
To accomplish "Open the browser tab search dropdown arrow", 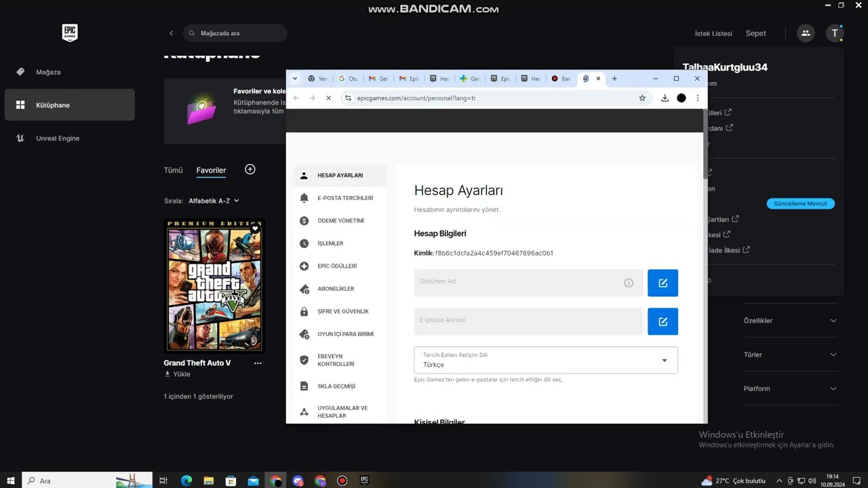I will (295, 79).
